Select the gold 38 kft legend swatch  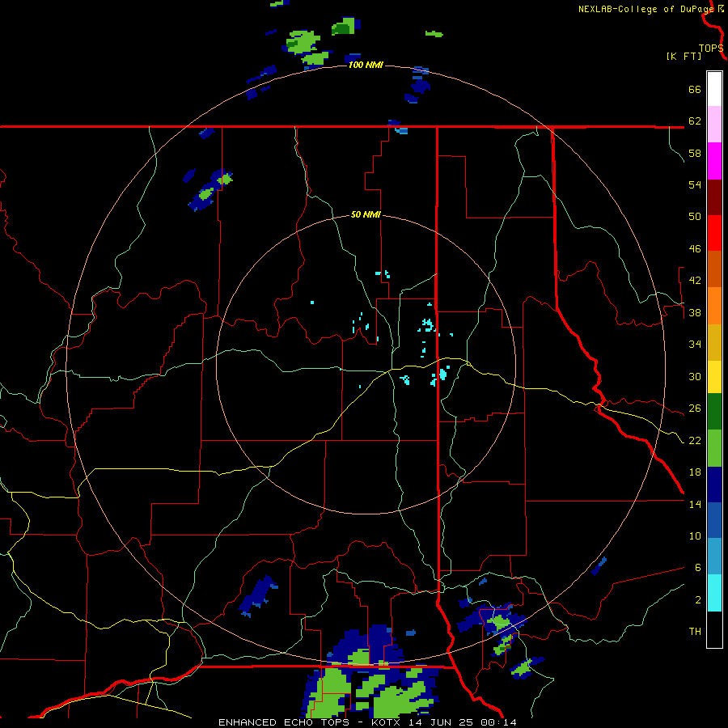[714, 342]
